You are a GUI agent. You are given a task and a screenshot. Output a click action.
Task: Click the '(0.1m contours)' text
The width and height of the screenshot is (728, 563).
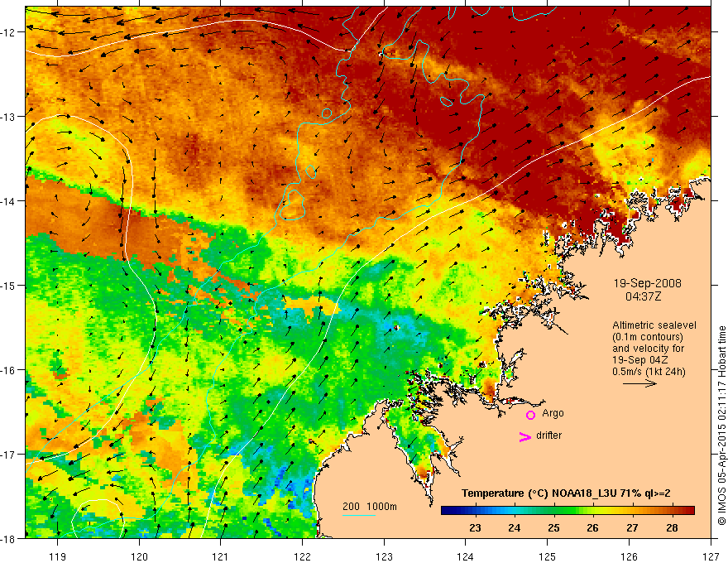(x=648, y=337)
